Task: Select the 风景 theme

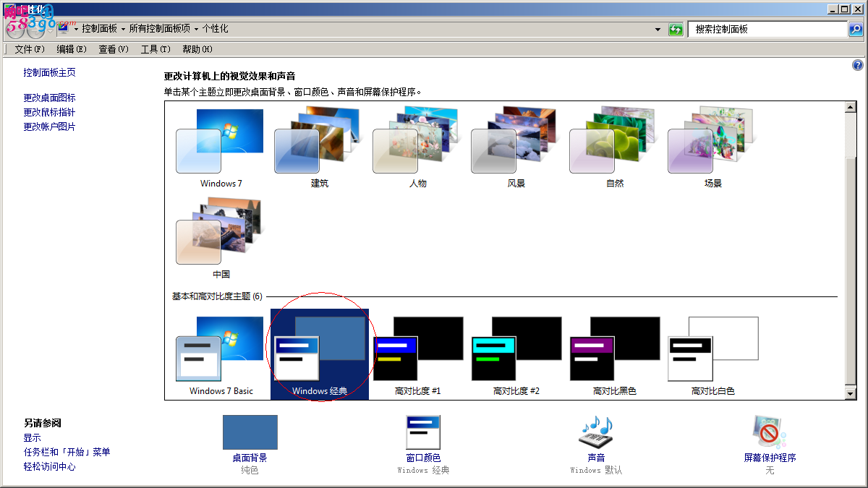Action: coord(516,148)
